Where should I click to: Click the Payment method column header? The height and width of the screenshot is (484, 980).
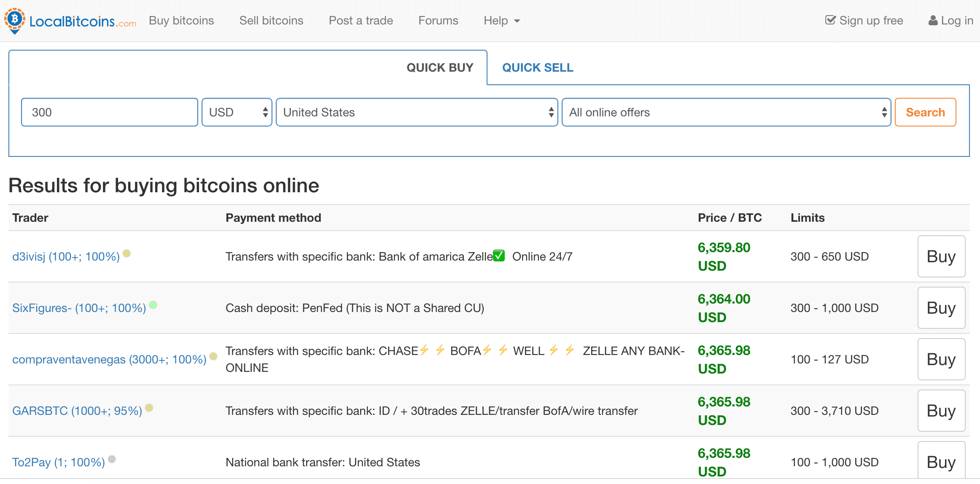tap(273, 218)
